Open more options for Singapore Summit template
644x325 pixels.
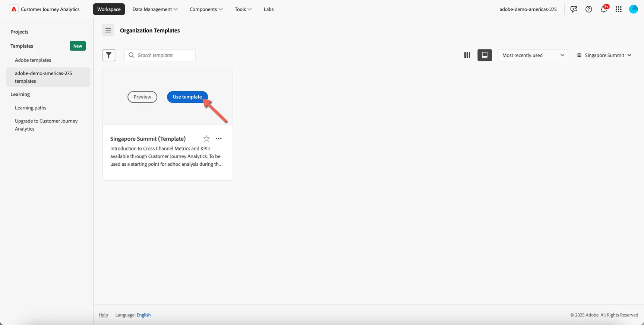point(219,138)
